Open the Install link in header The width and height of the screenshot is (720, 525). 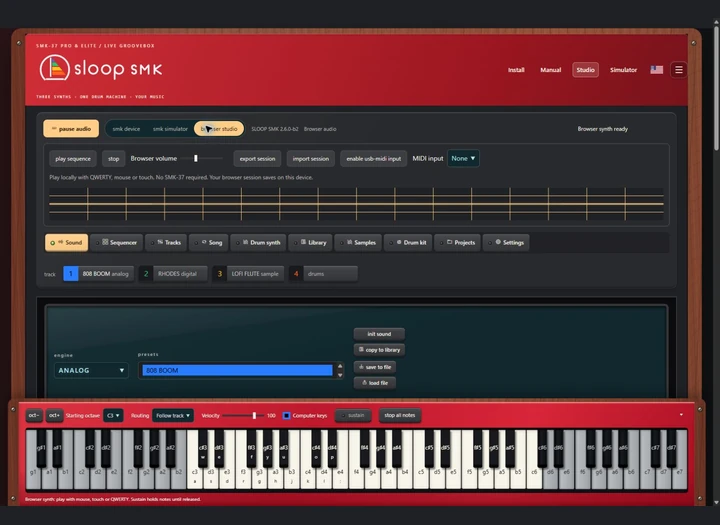tap(516, 70)
